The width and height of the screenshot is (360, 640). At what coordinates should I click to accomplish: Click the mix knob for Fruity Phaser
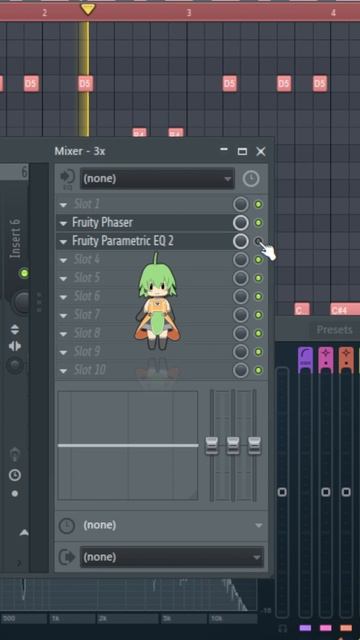pos(241,223)
